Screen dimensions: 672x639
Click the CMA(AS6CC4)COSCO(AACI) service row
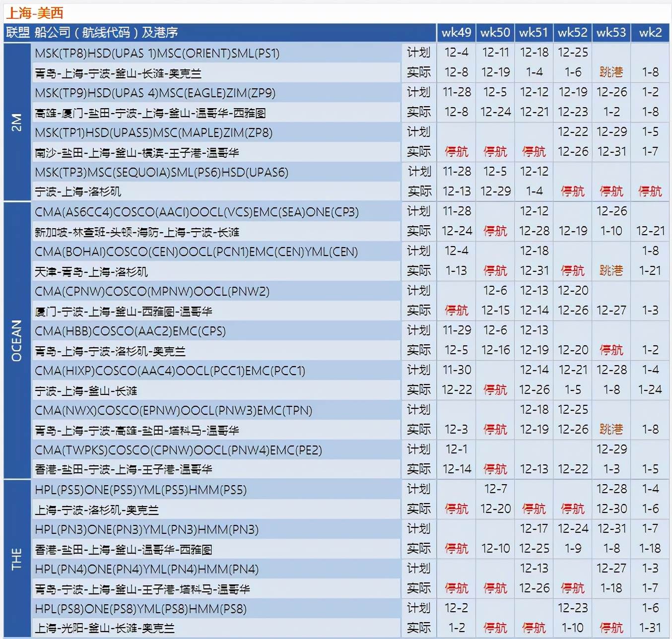tap(216, 211)
